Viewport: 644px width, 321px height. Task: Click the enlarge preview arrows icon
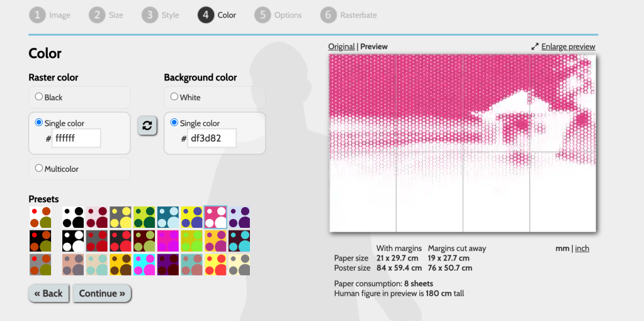[x=535, y=47]
